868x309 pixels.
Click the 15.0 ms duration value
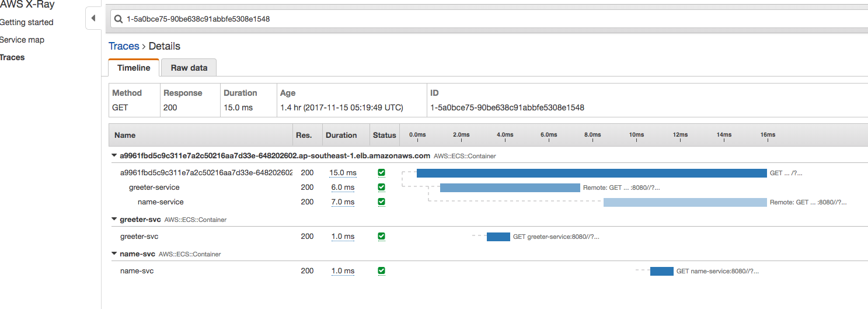click(x=343, y=173)
